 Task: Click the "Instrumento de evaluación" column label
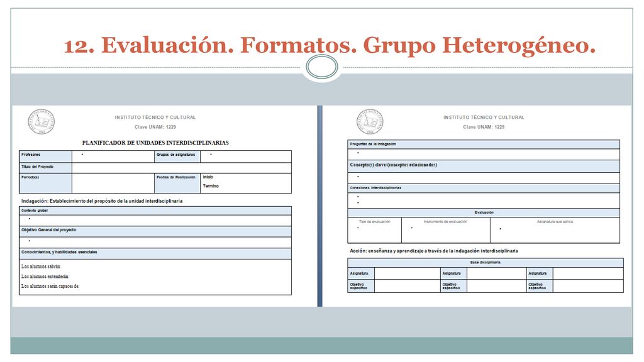pyautogui.click(x=446, y=222)
